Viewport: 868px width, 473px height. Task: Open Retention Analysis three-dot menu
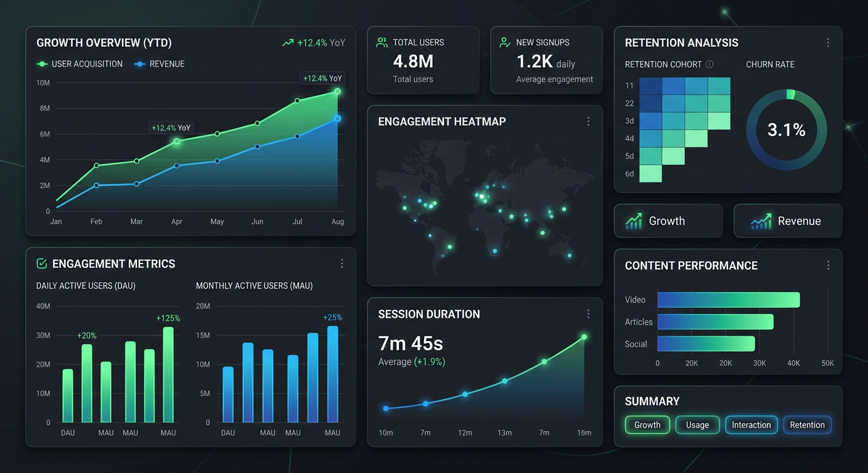828,42
